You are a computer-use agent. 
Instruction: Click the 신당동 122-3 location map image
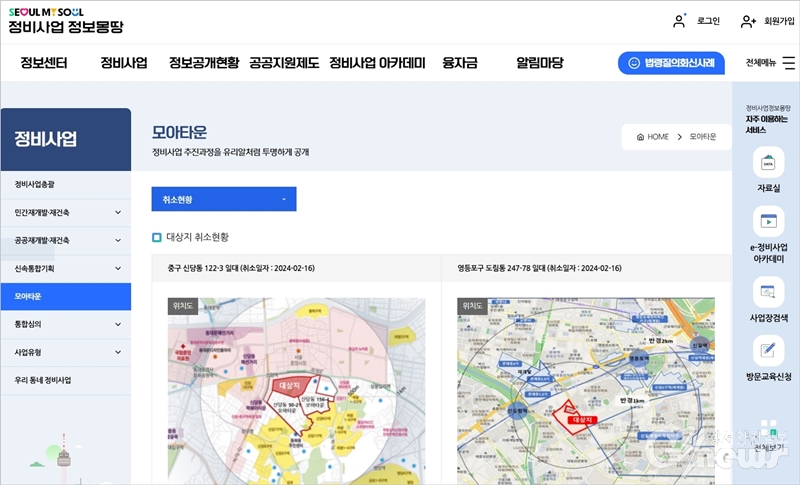(296, 391)
